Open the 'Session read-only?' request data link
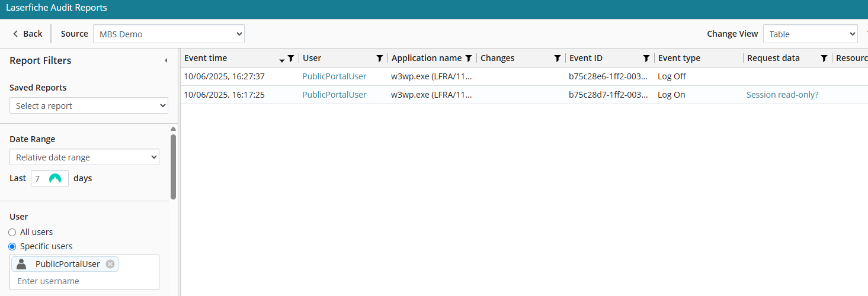 coord(783,95)
